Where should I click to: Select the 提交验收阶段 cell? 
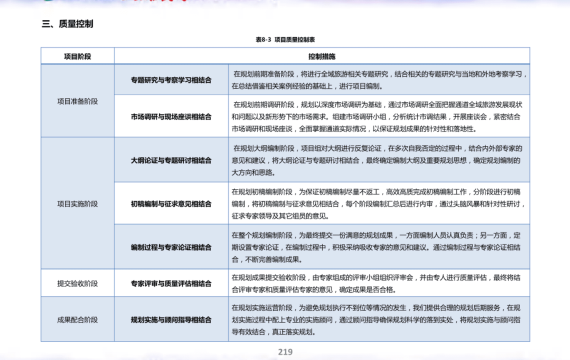[77, 283]
